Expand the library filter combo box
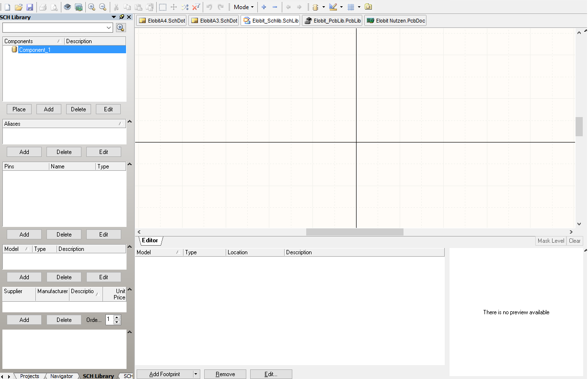Screen dimensions: 588x379 pyautogui.click(x=109, y=28)
